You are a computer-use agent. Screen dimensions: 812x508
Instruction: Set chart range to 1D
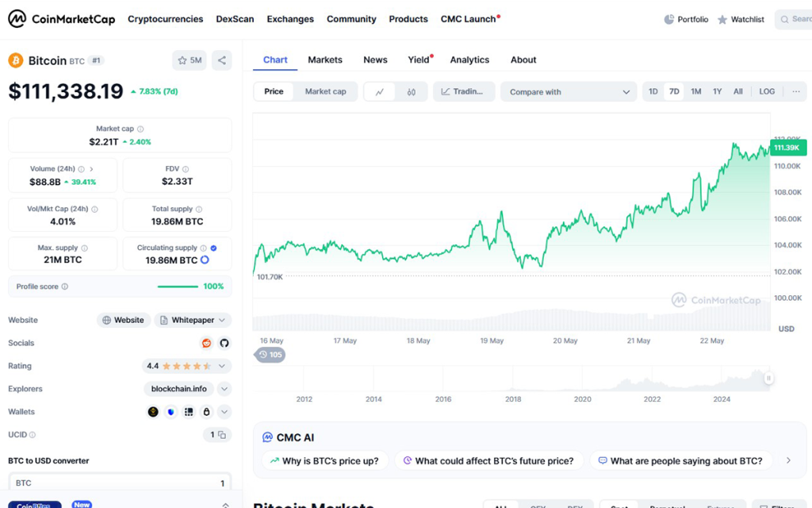653,91
